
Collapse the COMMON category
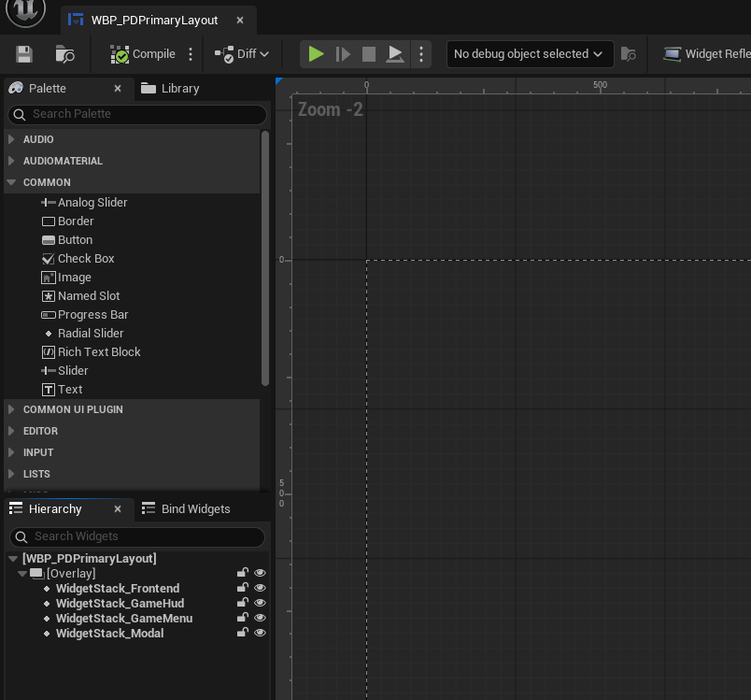coord(11,182)
